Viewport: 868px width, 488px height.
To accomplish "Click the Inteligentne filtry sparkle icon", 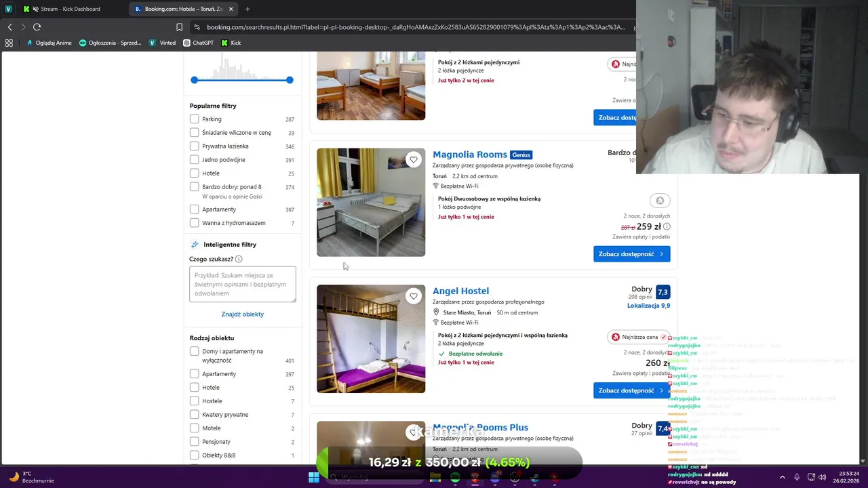I will (195, 244).
